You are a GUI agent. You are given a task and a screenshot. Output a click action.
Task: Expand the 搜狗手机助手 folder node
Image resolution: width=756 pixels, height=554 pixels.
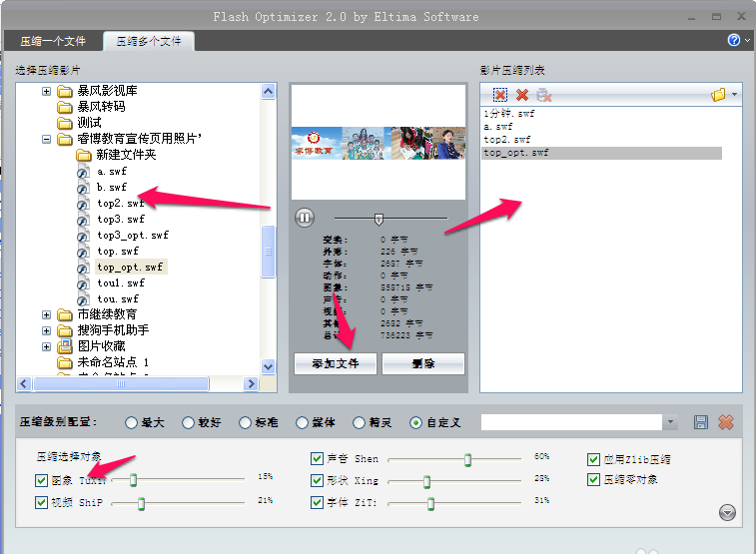(46, 331)
